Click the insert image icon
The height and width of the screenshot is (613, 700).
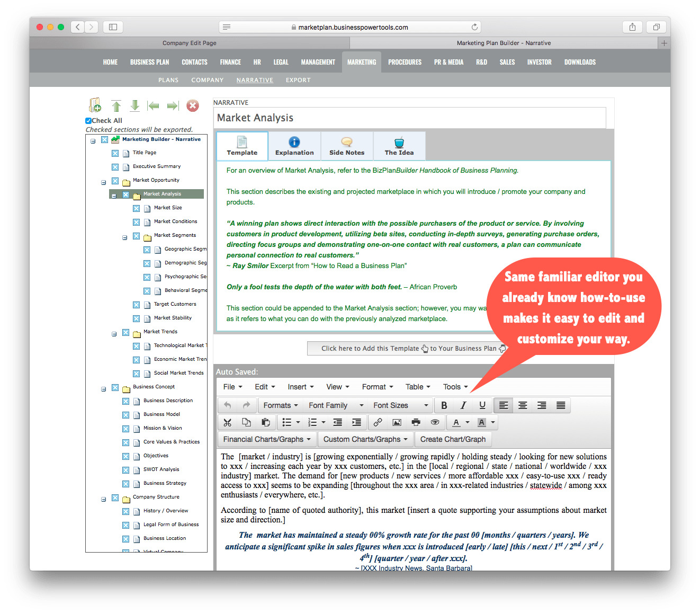point(397,422)
